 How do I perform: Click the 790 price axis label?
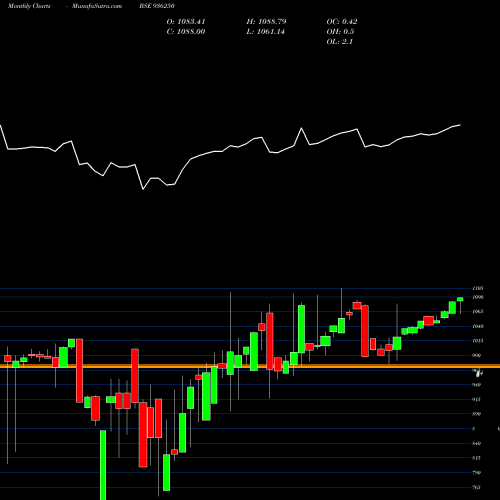pos(476,473)
